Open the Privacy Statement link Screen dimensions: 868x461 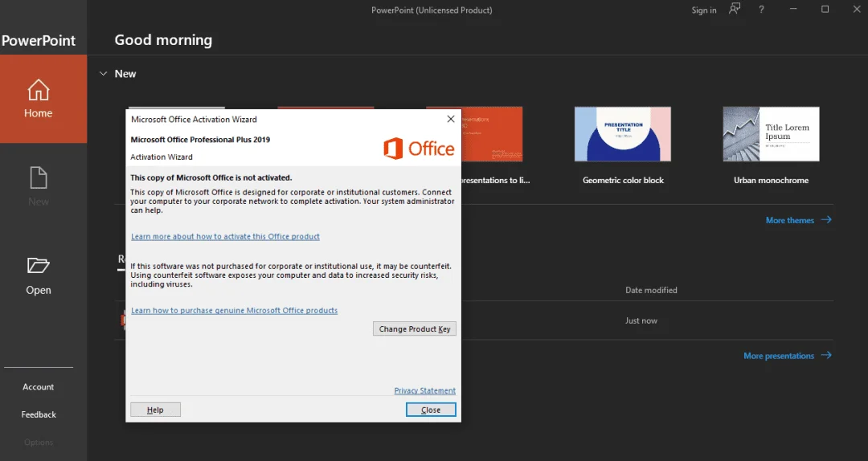tap(424, 390)
